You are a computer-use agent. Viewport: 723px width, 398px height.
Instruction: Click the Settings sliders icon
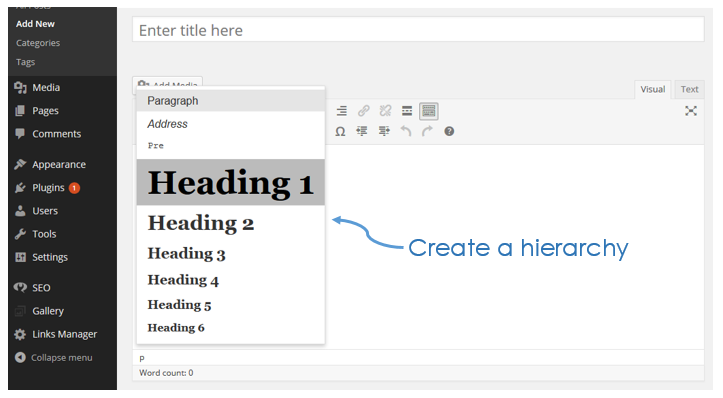(20, 257)
